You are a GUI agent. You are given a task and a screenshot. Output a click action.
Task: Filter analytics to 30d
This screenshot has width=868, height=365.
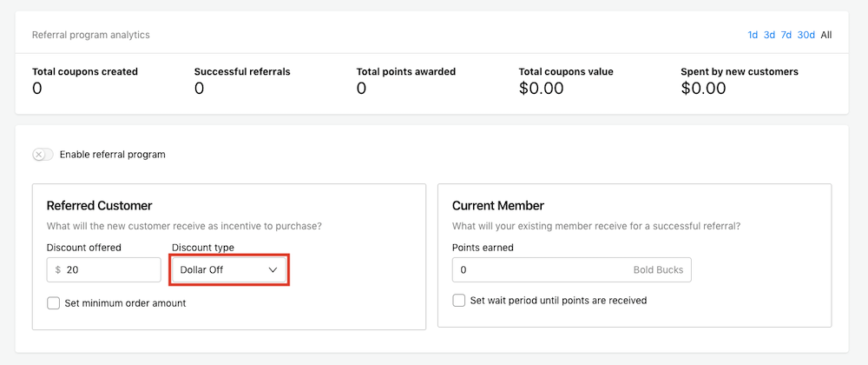tap(806, 35)
